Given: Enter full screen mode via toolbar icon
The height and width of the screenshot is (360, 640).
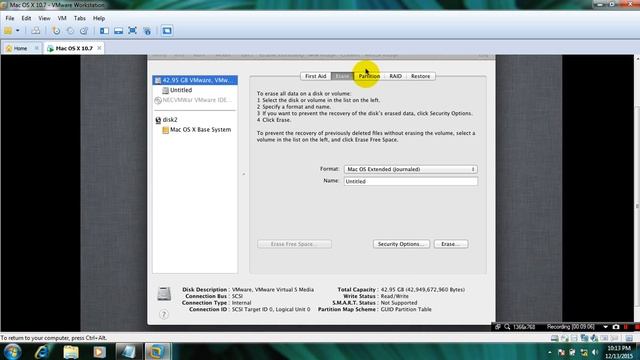Looking at the screenshot, I should (132, 31).
